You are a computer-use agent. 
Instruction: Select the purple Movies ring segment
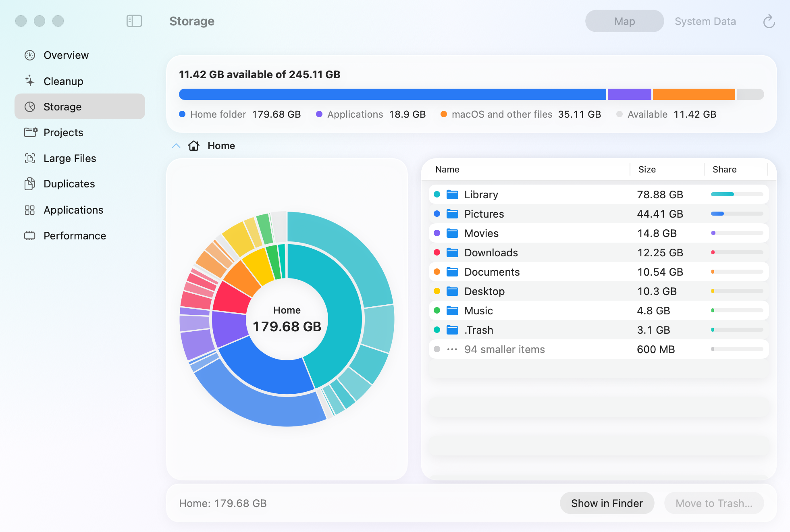[x=229, y=328]
